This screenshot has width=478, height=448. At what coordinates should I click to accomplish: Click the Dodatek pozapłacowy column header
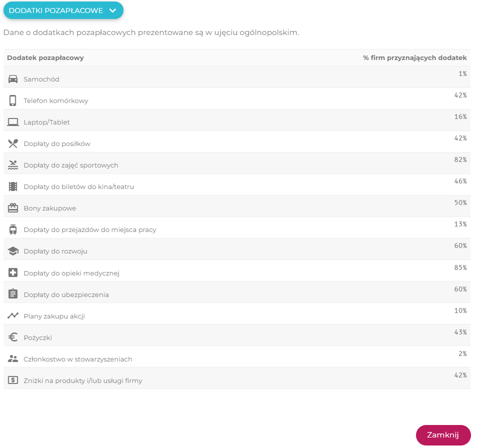pos(45,58)
